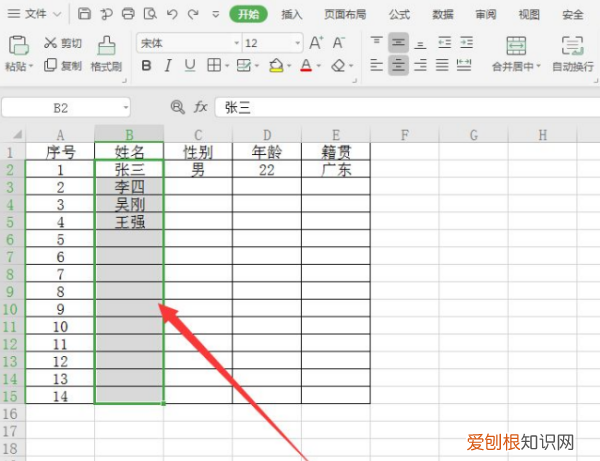Apply fill color bucket icon
The height and width of the screenshot is (461, 600).
[276, 65]
